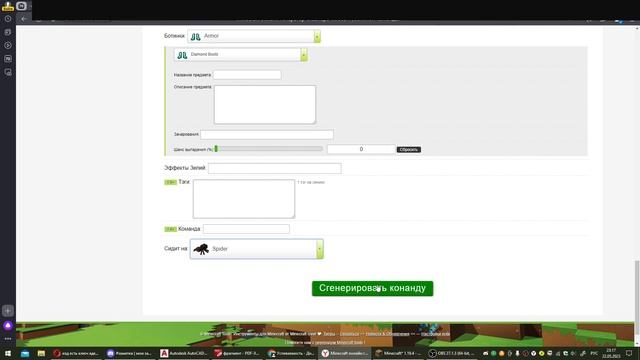Click the pinned tab icon at top

21,6
